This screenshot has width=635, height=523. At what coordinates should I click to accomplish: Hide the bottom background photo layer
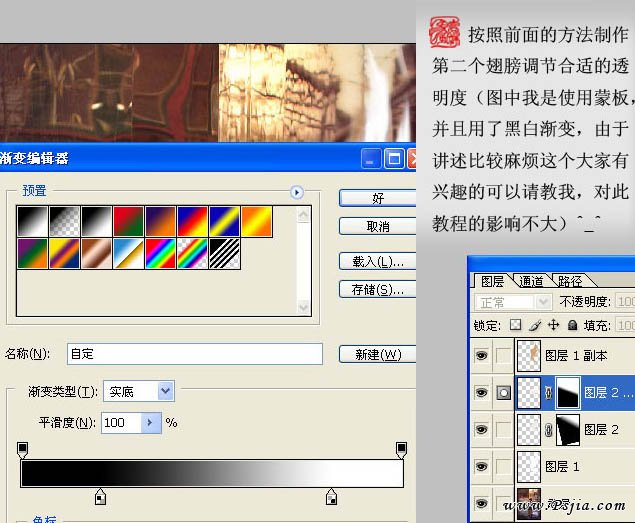(x=481, y=503)
